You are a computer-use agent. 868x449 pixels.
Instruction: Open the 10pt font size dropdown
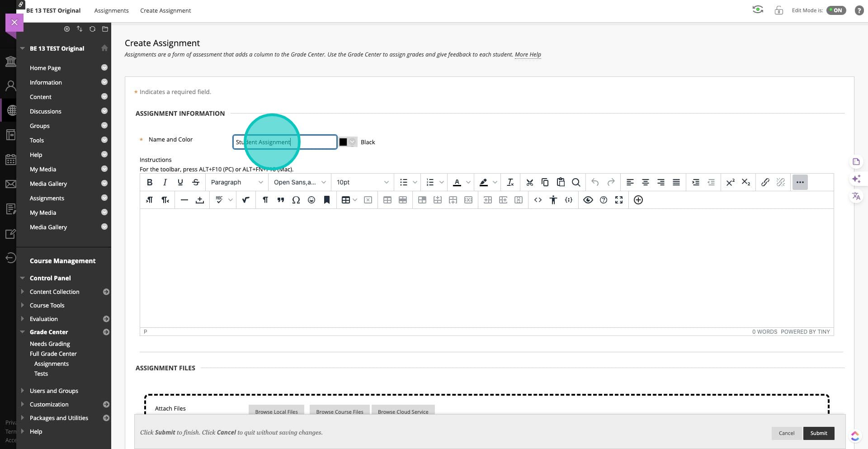pos(362,182)
